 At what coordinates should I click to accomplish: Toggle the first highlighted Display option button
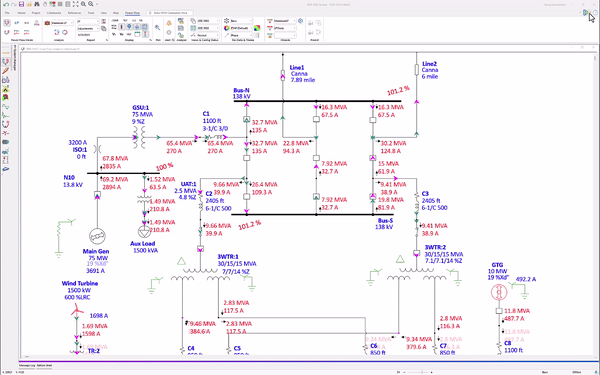pos(122,27)
